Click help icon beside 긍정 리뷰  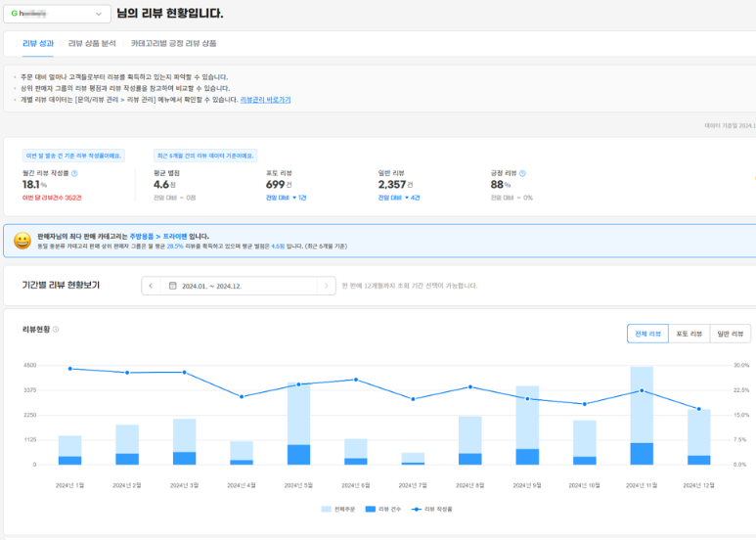(x=522, y=173)
